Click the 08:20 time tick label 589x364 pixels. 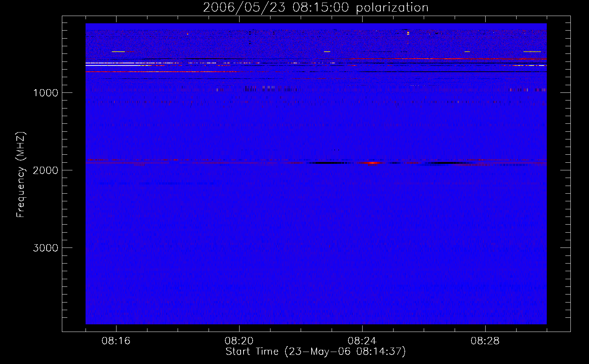tap(239, 341)
